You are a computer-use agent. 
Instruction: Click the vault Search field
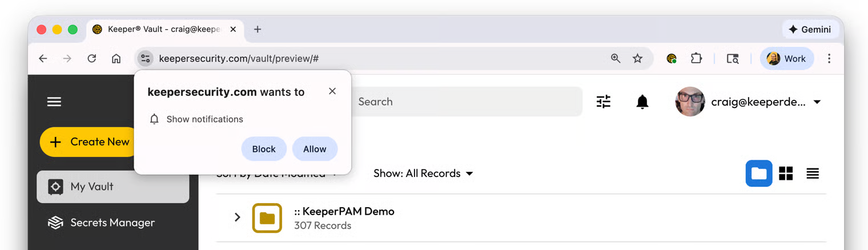(x=465, y=102)
